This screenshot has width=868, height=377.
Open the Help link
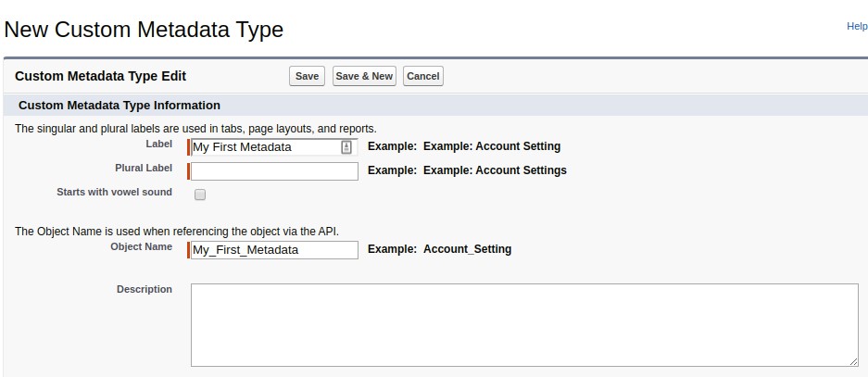pos(857,27)
